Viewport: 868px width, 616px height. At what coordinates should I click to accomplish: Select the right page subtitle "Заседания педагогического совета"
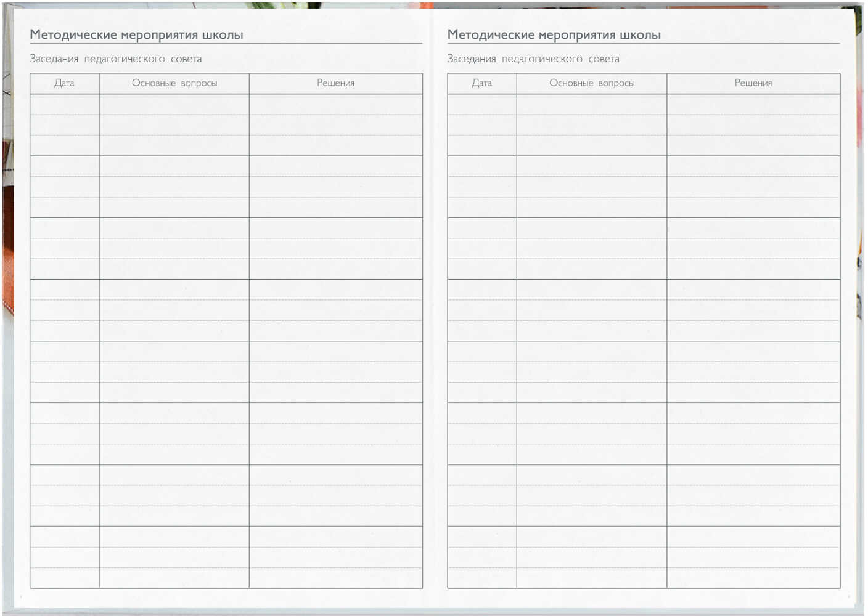[533, 59]
